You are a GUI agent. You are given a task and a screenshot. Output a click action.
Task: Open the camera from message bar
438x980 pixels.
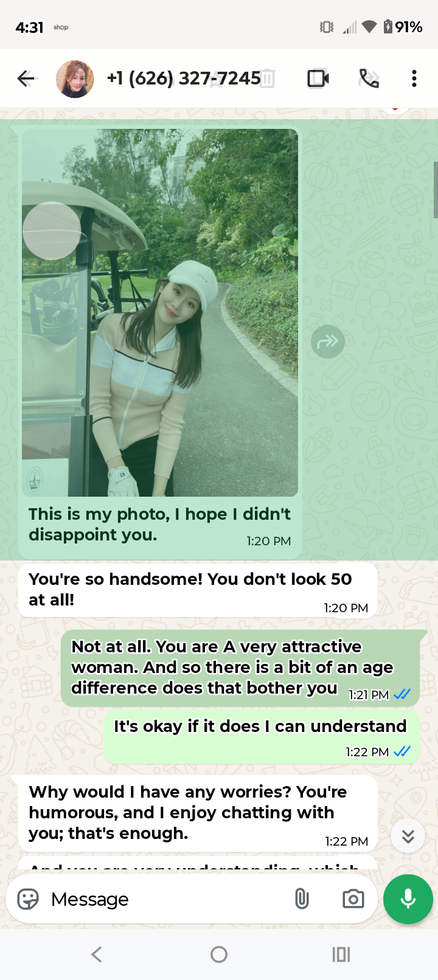point(353,899)
